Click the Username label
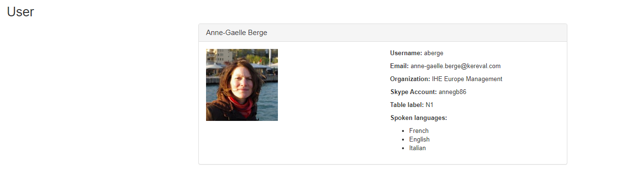This screenshot has width=644, height=178. click(x=406, y=53)
